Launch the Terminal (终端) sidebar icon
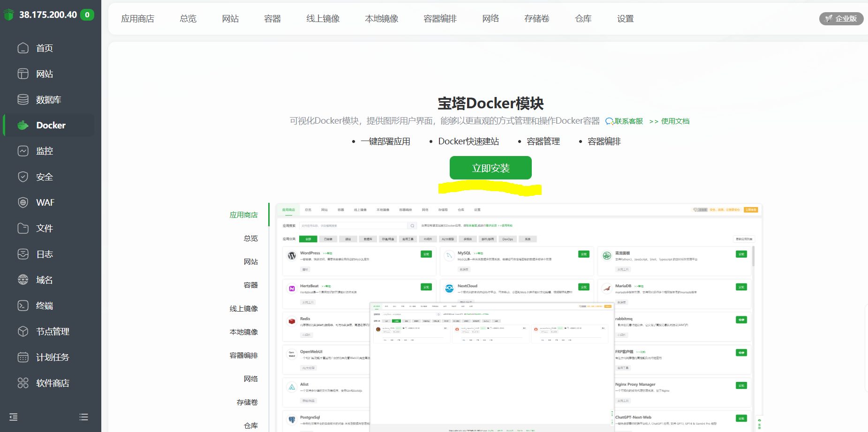The image size is (868, 432). 23,305
